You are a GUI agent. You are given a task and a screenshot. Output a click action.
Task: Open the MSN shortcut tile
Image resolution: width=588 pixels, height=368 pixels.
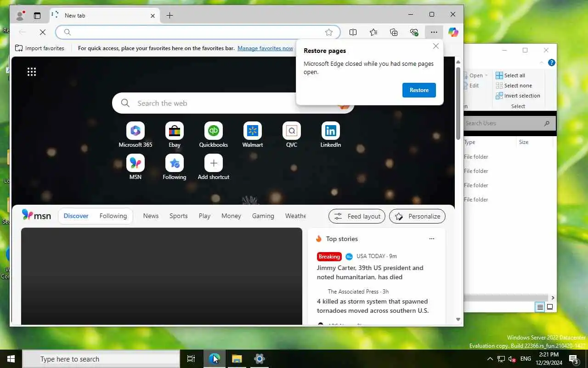pos(136,167)
